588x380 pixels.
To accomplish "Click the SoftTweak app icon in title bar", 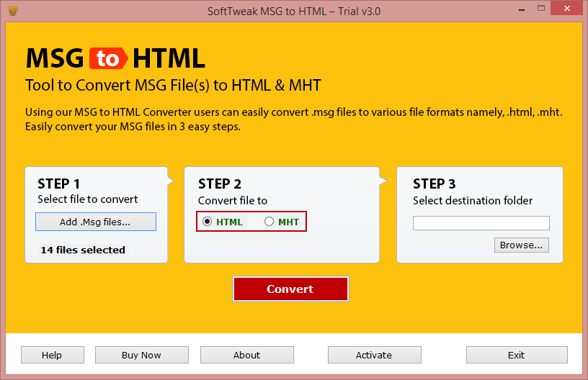I will click(x=13, y=11).
